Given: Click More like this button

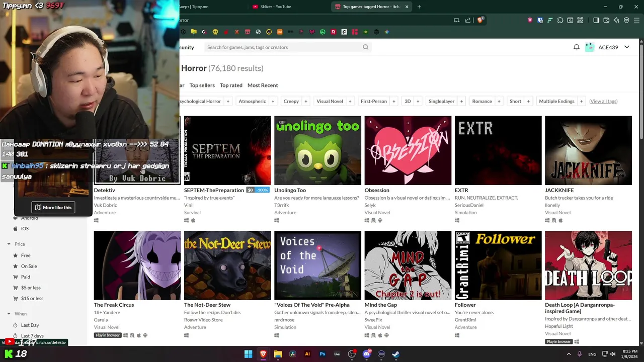Looking at the screenshot, I should tap(53, 207).
